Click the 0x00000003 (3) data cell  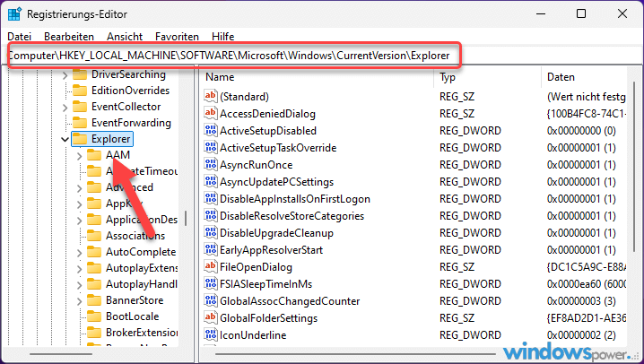[581, 301]
